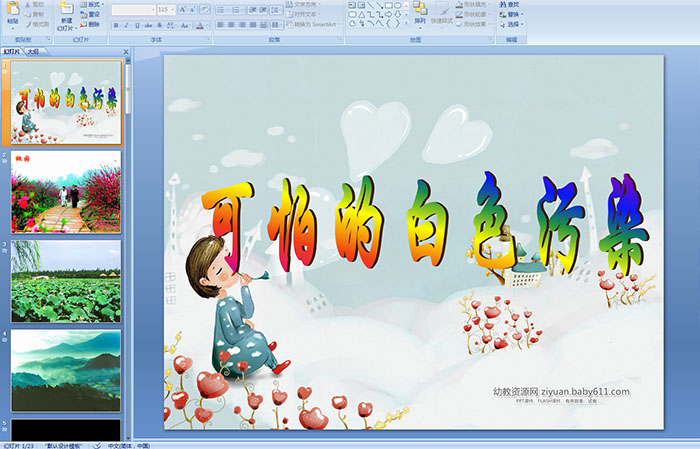Viewport: 700px width, 449px height.
Task: Switch to the Outline (大纲) pane tab
Action: point(33,52)
